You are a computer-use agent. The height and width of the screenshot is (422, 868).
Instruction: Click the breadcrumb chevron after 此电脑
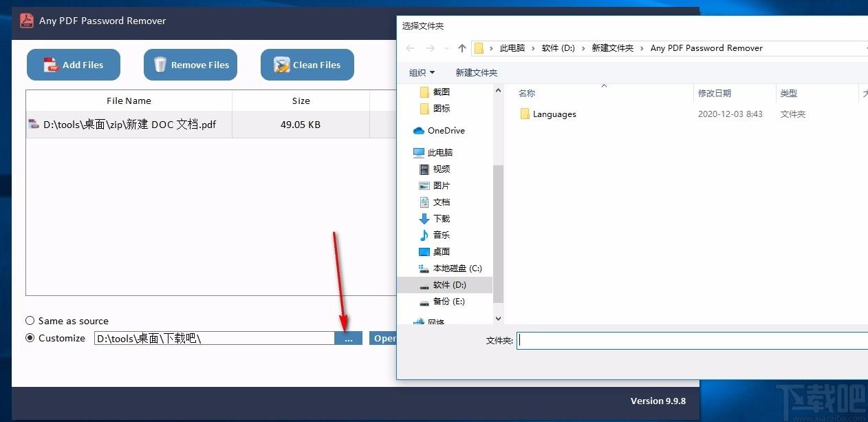click(533, 48)
